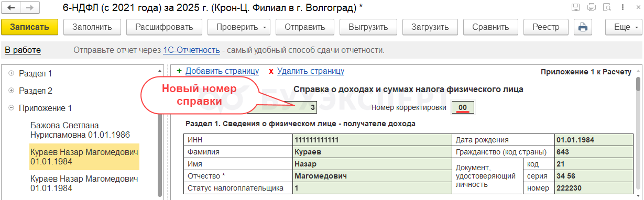The image size is (644, 200).
Task: Click the blue printer toolbar button
Action: coord(583,27)
